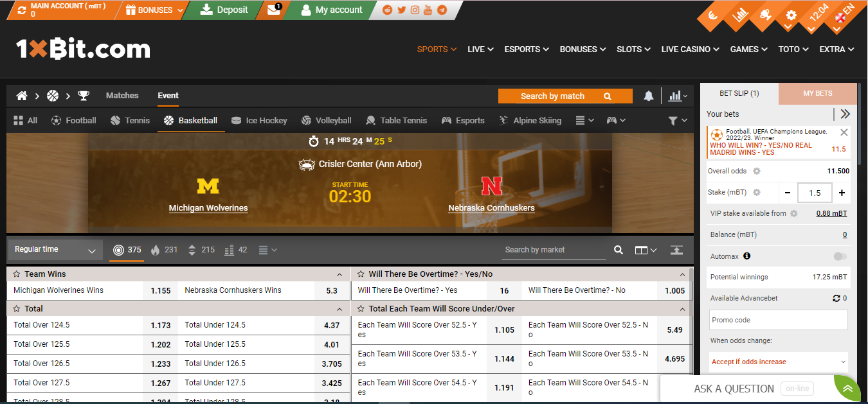The width and height of the screenshot is (868, 404).
Task: Collapse the Total market section
Action: click(x=339, y=308)
